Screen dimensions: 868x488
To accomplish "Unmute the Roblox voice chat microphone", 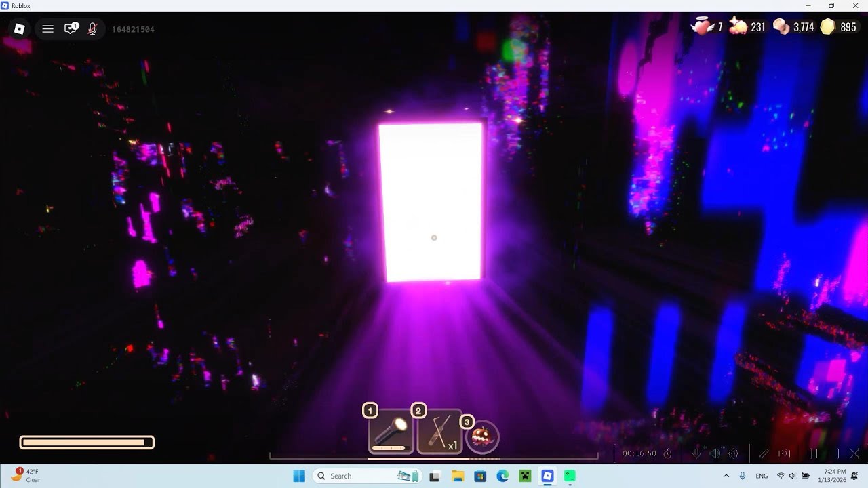I will tap(93, 28).
